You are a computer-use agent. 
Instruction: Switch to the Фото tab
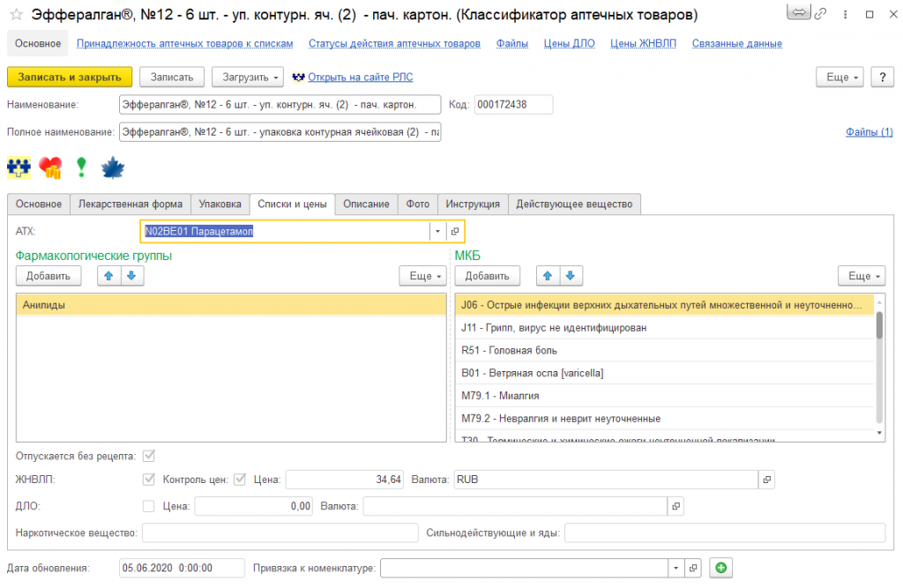point(417,204)
